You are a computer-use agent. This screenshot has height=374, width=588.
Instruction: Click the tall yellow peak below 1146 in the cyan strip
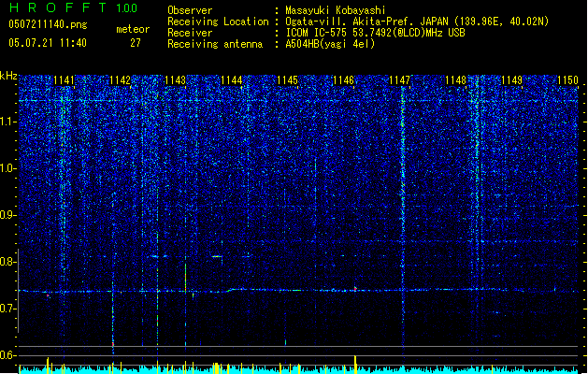355,365
